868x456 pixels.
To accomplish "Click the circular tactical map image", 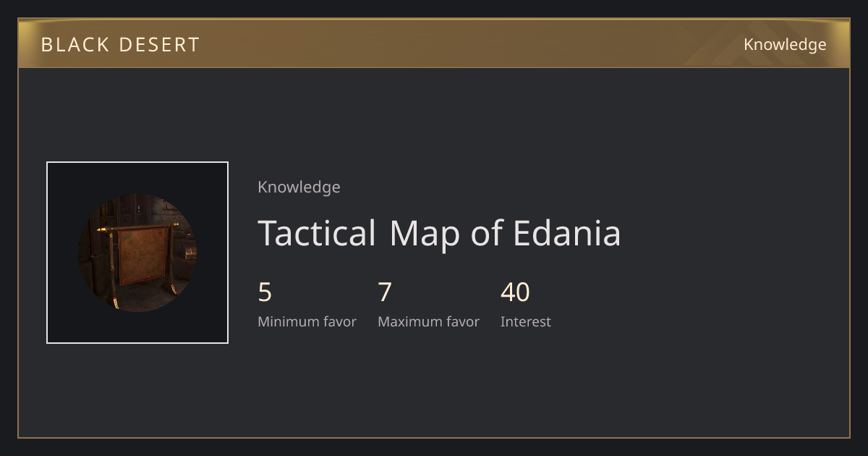I will click(x=137, y=253).
